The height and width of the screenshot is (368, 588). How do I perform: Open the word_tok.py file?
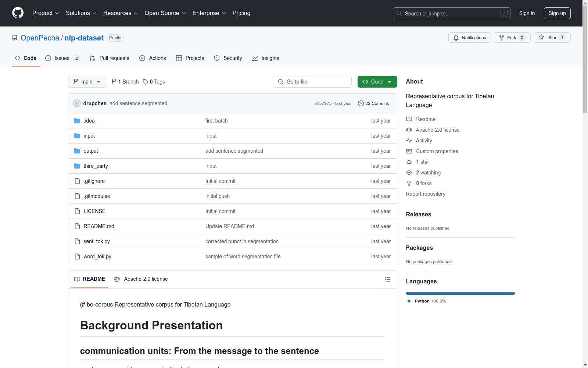(97, 256)
